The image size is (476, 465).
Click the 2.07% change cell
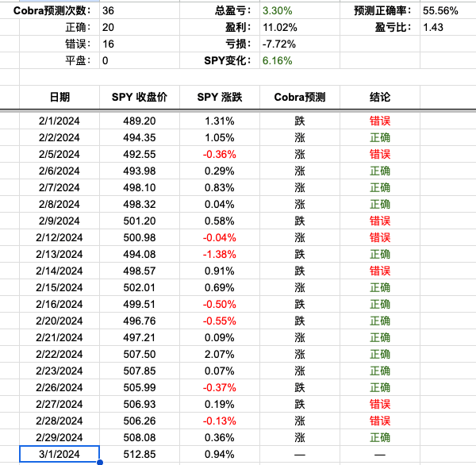click(x=220, y=354)
